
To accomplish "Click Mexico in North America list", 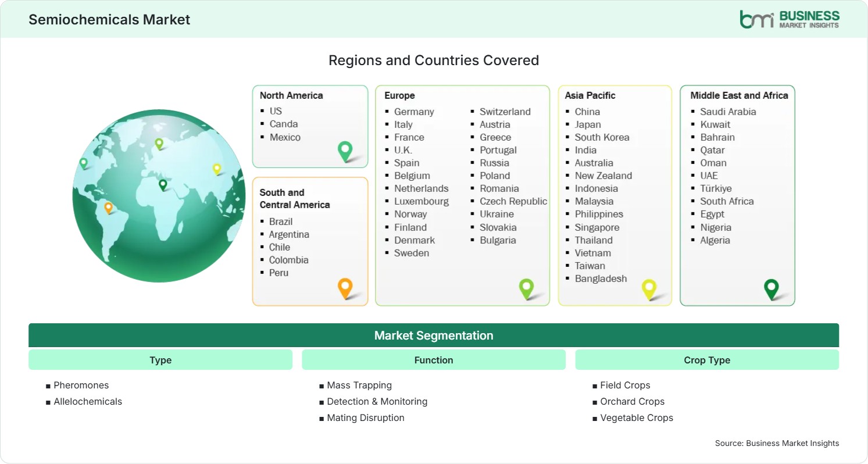I will [285, 137].
